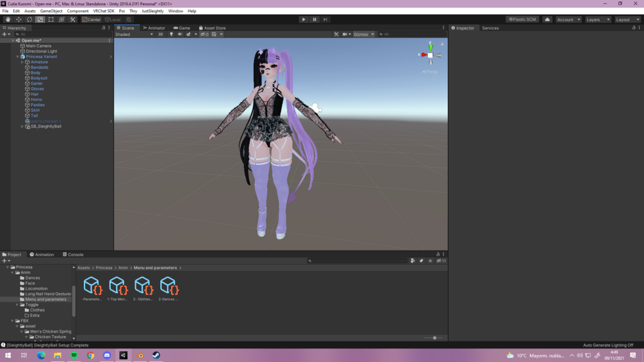This screenshot has height=362, width=644.
Task: Toggle Persp projection label
Action: [x=430, y=71]
